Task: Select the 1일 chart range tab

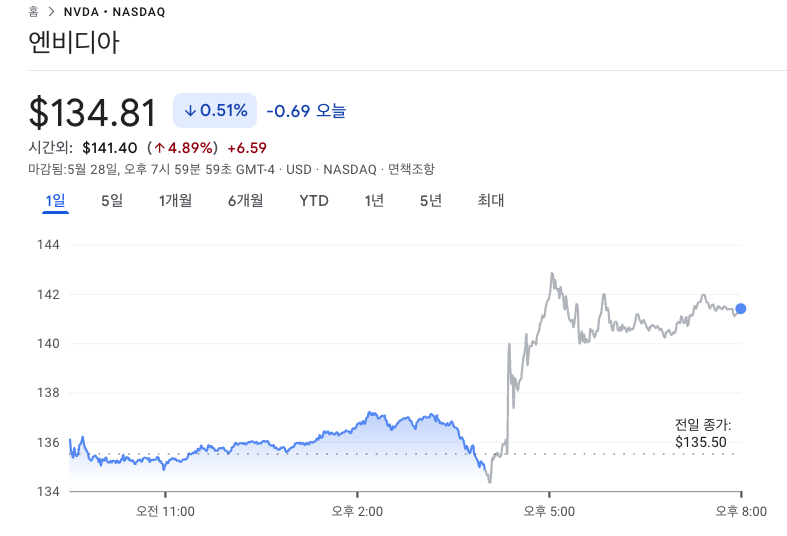Action: [x=55, y=200]
